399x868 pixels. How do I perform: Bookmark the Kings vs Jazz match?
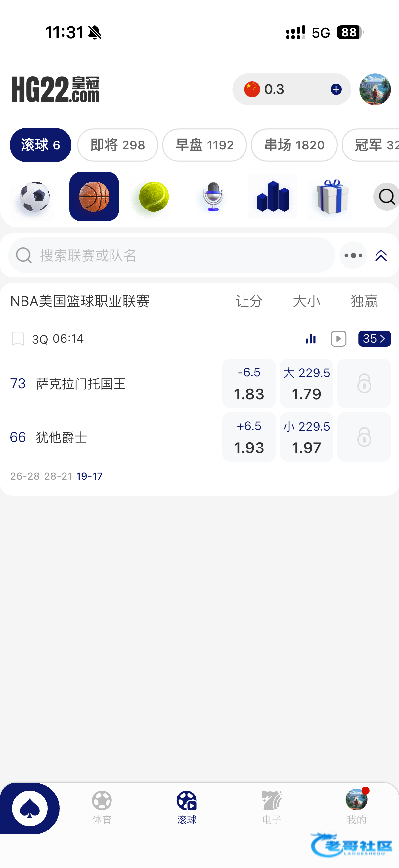18,339
